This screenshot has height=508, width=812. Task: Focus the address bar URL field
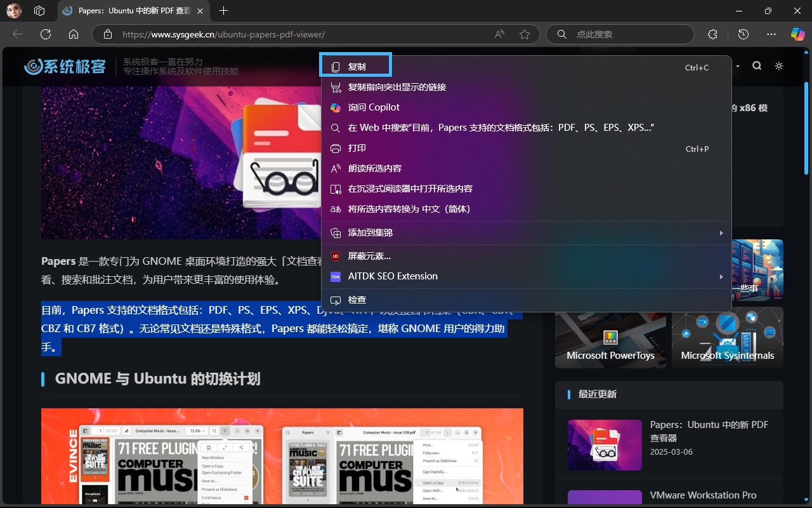coord(304,34)
